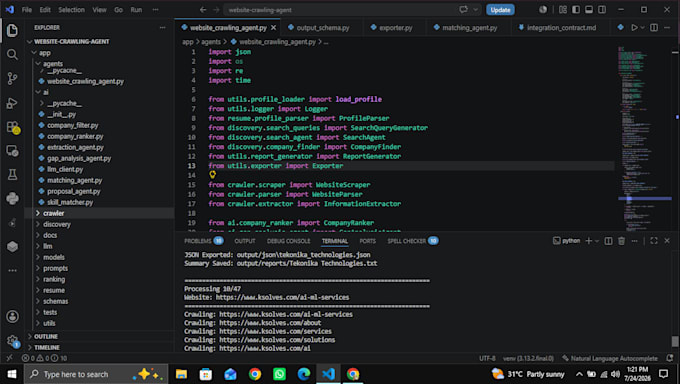
Task: Expand the TIMELINE section
Action: click(x=47, y=348)
